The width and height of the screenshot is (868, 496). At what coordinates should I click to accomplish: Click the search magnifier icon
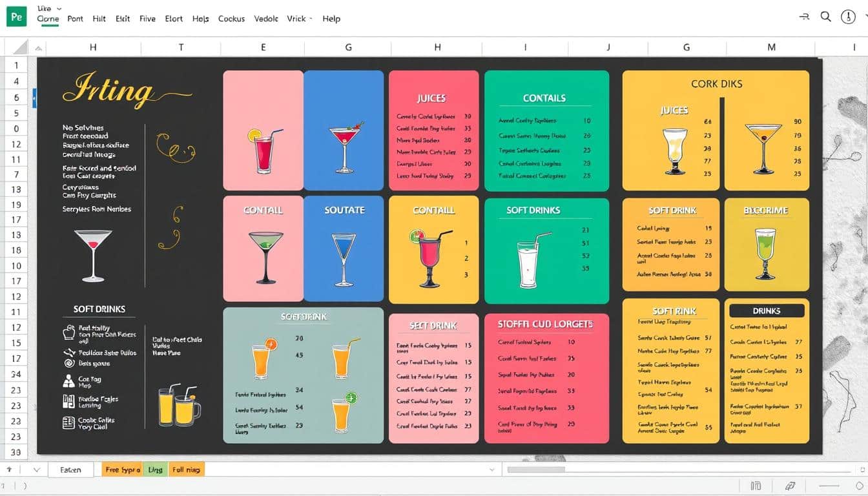tap(825, 17)
